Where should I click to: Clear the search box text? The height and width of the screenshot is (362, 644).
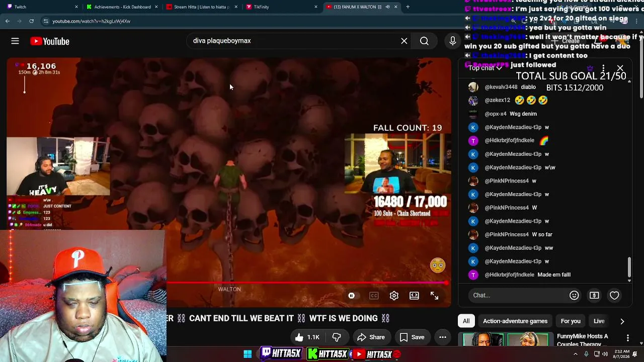click(x=404, y=41)
